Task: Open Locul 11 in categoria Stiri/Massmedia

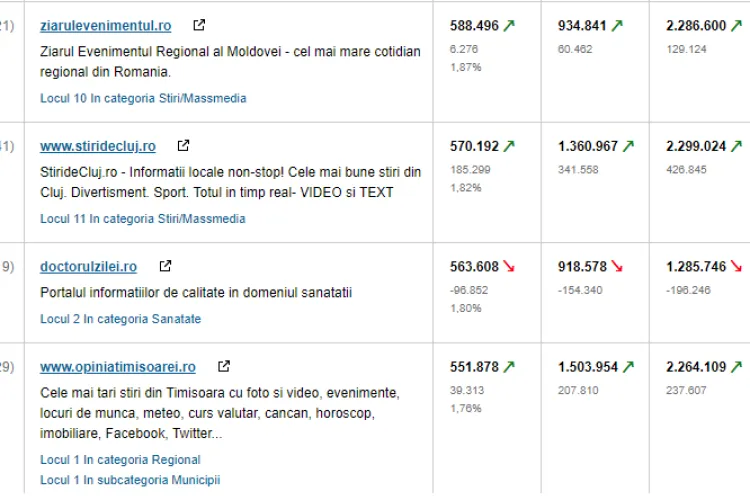Action: pos(143,219)
